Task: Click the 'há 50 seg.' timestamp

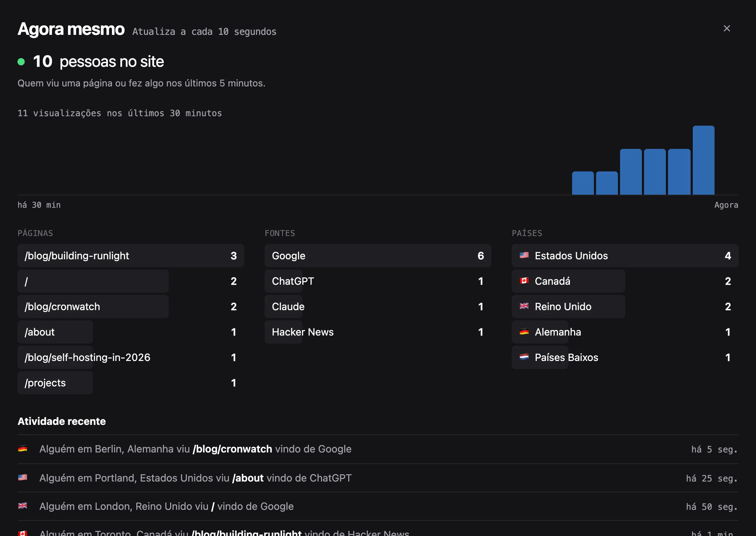Action: (x=712, y=507)
